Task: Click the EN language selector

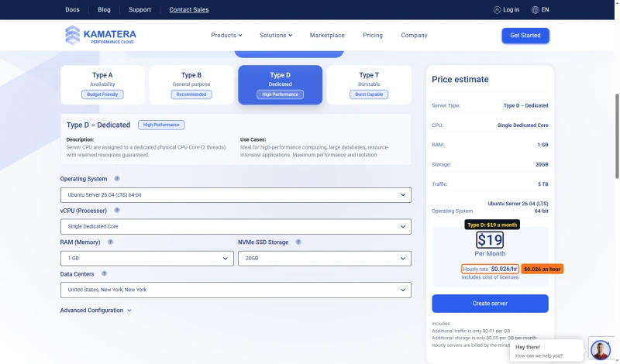Action: [x=546, y=10]
